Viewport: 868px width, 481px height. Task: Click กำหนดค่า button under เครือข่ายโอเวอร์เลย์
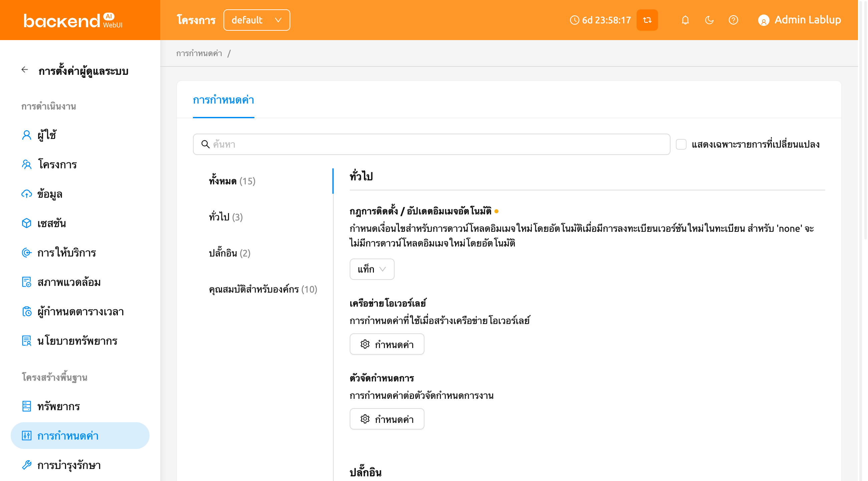(x=387, y=344)
